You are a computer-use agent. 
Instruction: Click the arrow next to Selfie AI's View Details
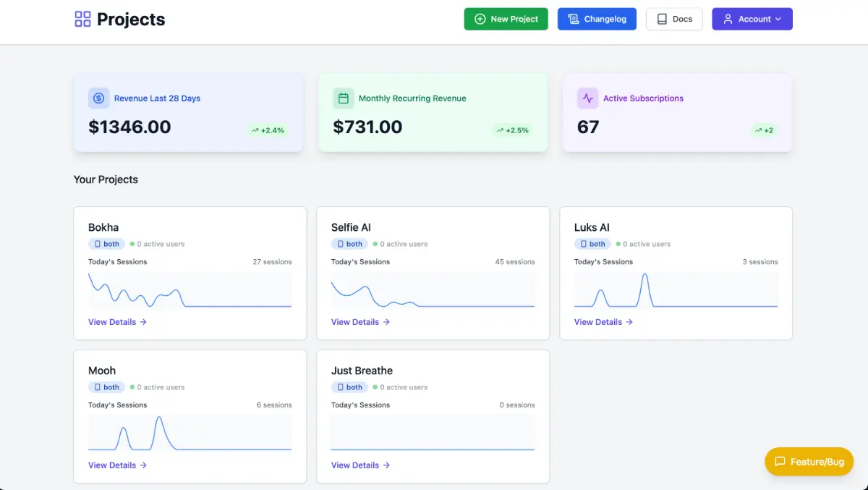tap(386, 322)
